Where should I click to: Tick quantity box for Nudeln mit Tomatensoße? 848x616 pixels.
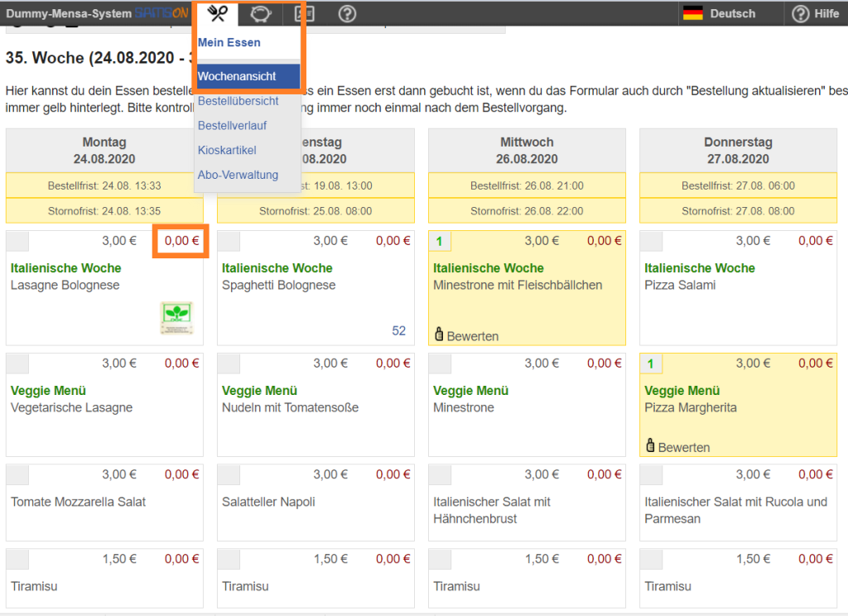coord(229,363)
